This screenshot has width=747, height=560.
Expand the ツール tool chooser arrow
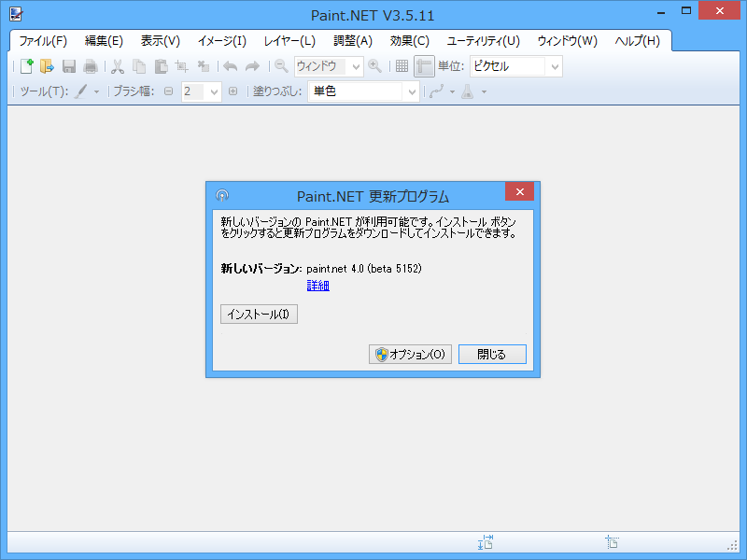point(96,91)
